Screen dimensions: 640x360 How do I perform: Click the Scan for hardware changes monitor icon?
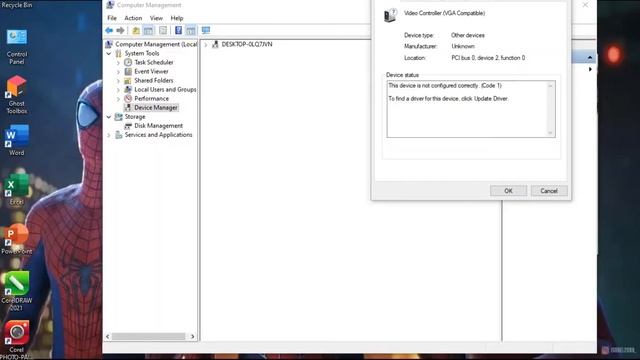click(x=206, y=30)
